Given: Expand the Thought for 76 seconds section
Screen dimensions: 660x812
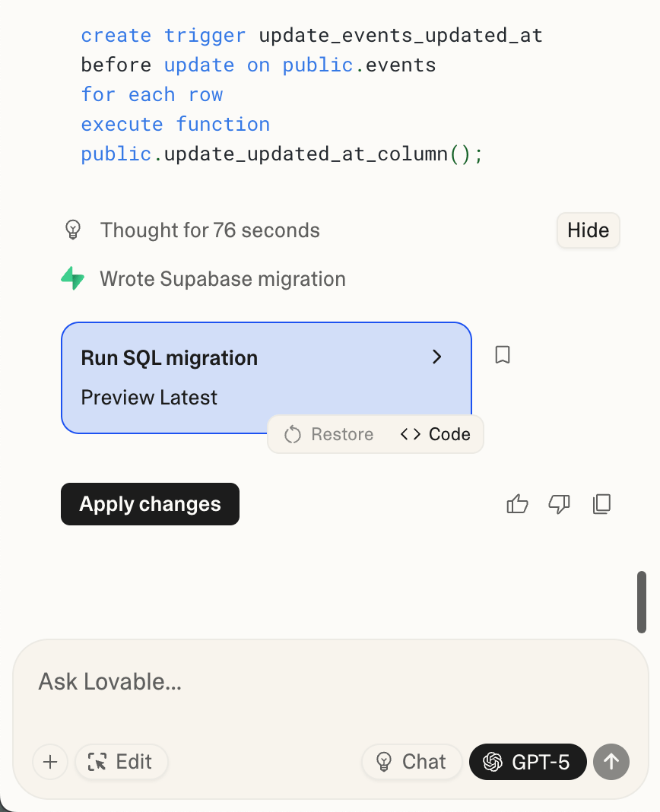Looking at the screenshot, I should click(210, 230).
